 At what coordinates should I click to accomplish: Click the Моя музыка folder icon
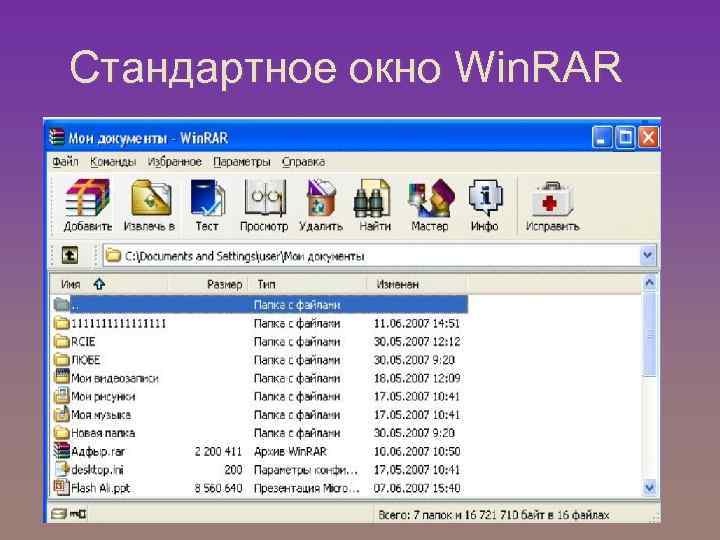click(61, 414)
